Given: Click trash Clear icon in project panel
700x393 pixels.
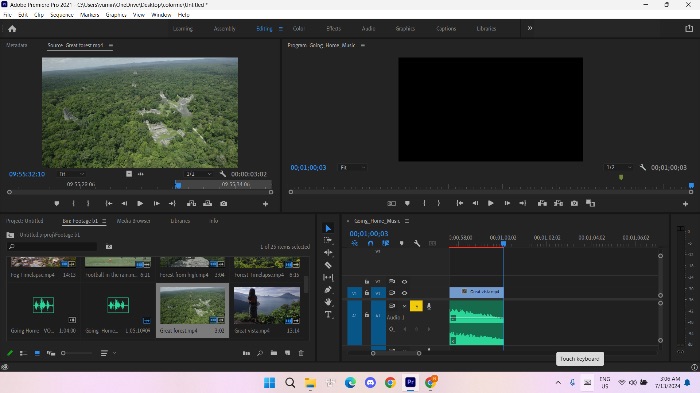Looking at the screenshot, I should click(x=301, y=353).
